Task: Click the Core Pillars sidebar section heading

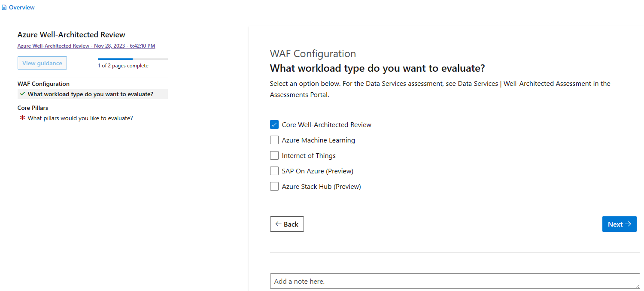Action: click(x=33, y=108)
